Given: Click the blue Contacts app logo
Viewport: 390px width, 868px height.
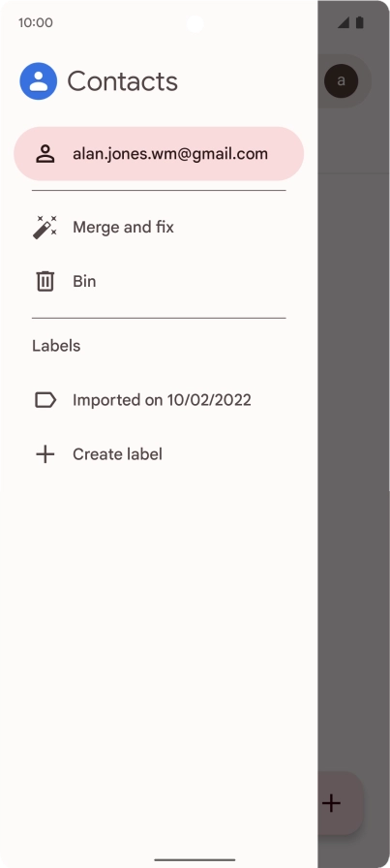Looking at the screenshot, I should 38,80.
